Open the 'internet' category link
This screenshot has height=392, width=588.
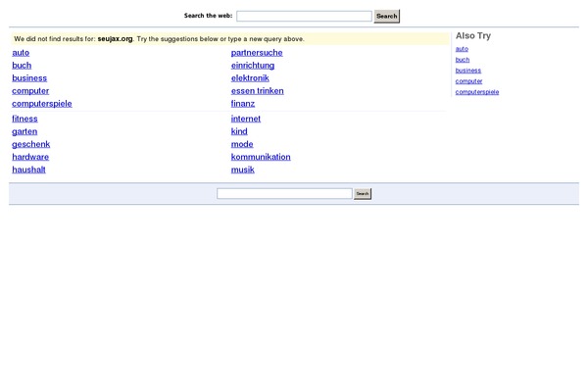(x=246, y=119)
